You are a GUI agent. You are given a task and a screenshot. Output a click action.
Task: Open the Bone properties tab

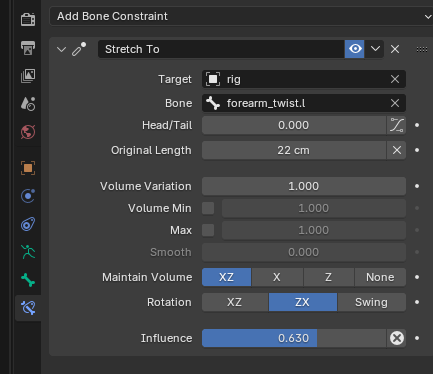click(28, 280)
